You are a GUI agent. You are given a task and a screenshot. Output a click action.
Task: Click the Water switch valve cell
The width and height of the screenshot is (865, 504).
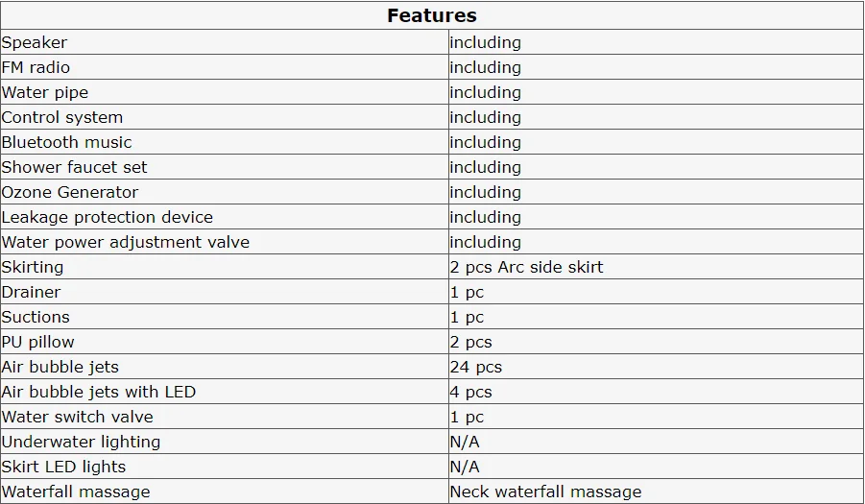tap(225, 417)
